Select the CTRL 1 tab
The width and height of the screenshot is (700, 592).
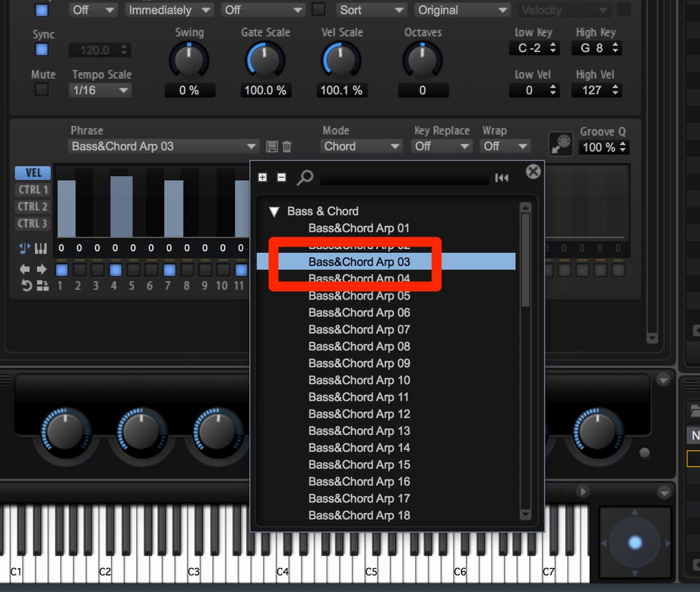(33, 190)
